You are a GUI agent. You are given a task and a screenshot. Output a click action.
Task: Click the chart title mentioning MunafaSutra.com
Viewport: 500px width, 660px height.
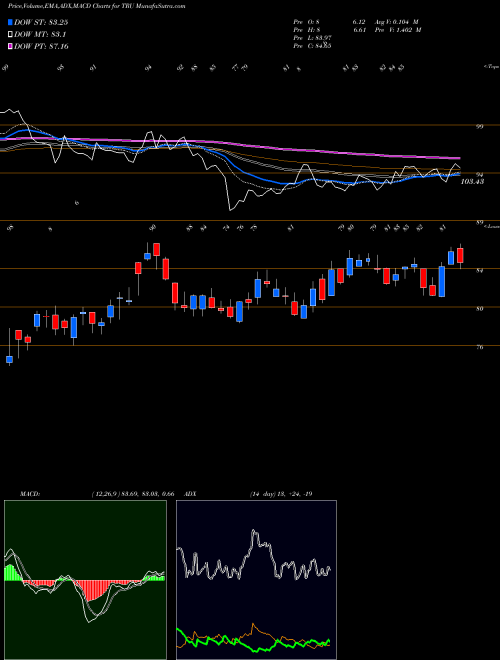click(96, 7)
